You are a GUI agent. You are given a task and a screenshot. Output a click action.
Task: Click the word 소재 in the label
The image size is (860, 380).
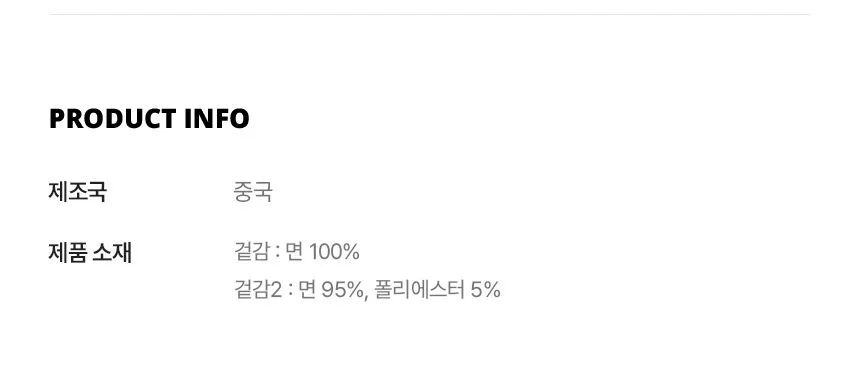click(113, 253)
